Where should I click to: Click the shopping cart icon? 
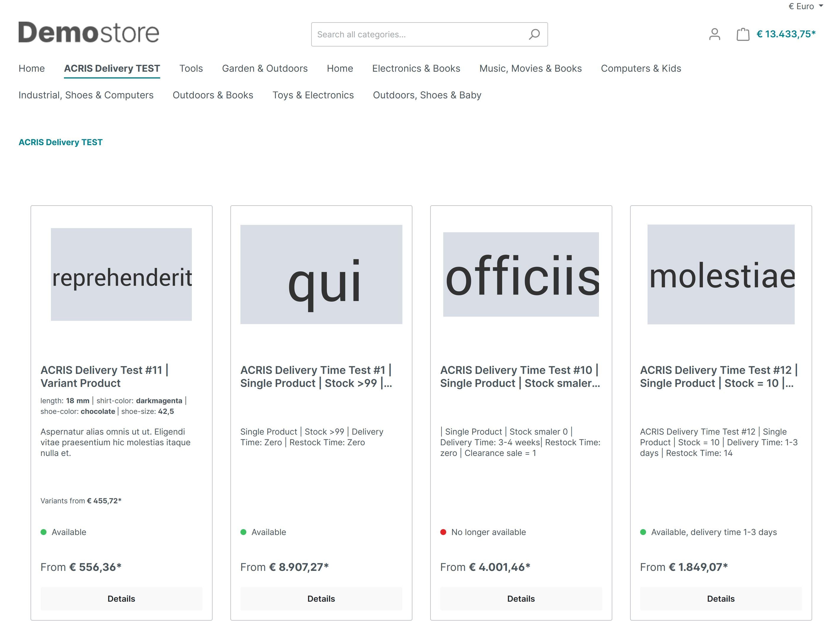743,34
